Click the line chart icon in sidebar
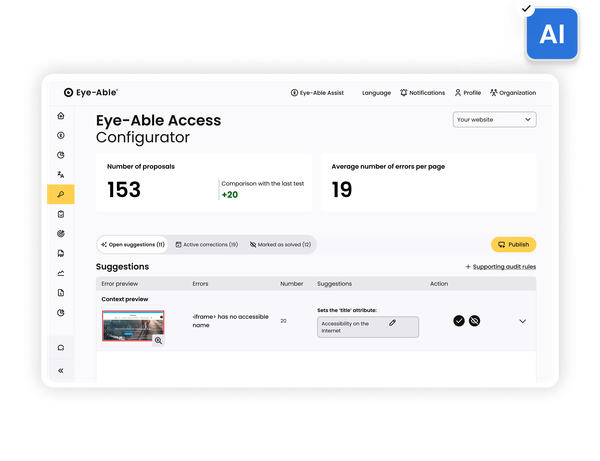The width and height of the screenshot is (600, 461). pyautogui.click(x=61, y=273)
